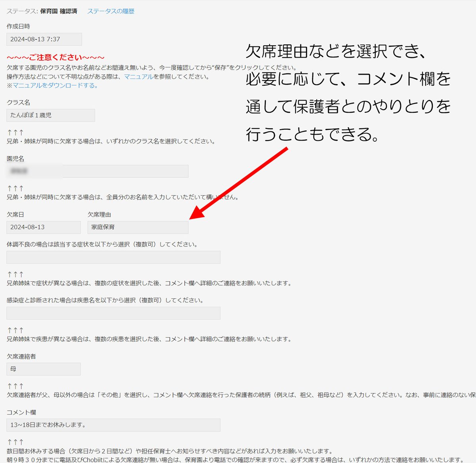Open the ステータスの履歴 link
The height and width of the screenshot is (463, 476).
(111, 11)
